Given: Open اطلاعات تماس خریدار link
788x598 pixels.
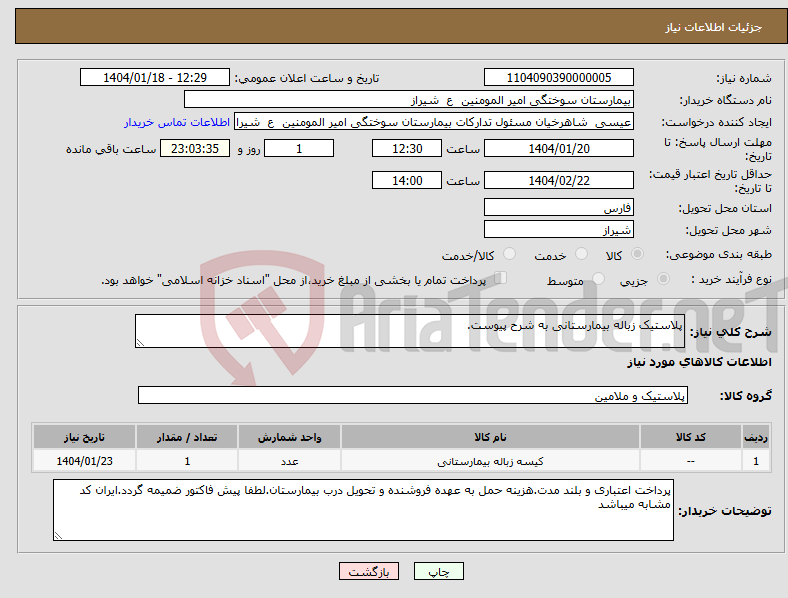Looking at the screenshot, I should tap(177, 122).
